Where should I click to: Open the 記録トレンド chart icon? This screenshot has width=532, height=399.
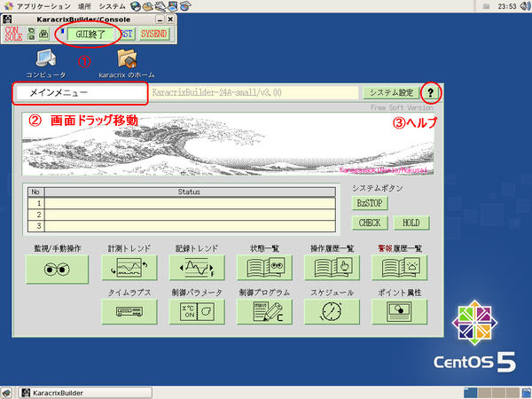[x=197, y=268]
